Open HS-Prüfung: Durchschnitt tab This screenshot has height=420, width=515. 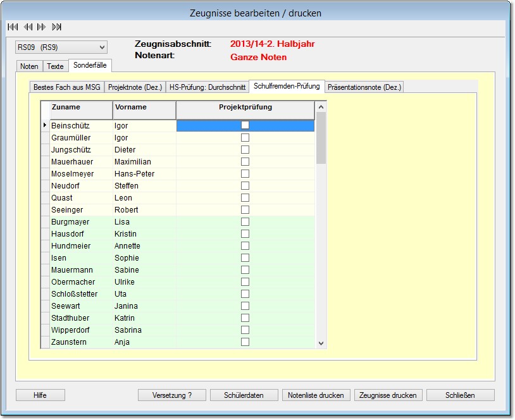(x=208, y=87)
